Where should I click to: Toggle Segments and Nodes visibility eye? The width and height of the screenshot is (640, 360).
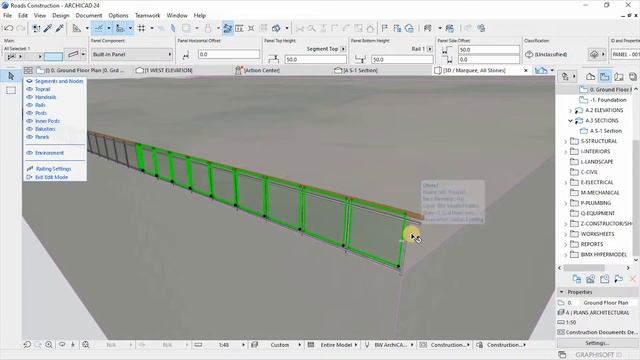(x=29, y=81)
